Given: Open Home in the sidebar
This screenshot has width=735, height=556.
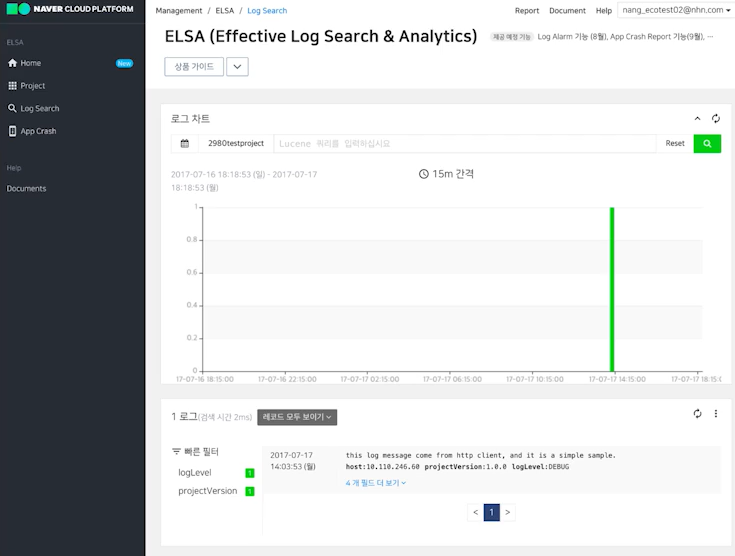Looking at the screenshot, I should coord(30,63).
